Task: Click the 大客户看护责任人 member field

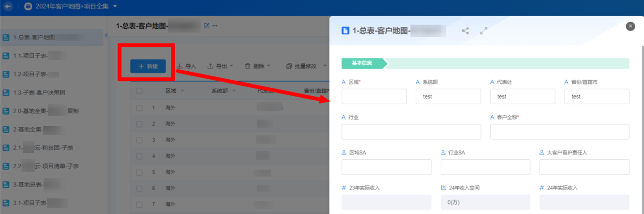Action: coord(584,167)
